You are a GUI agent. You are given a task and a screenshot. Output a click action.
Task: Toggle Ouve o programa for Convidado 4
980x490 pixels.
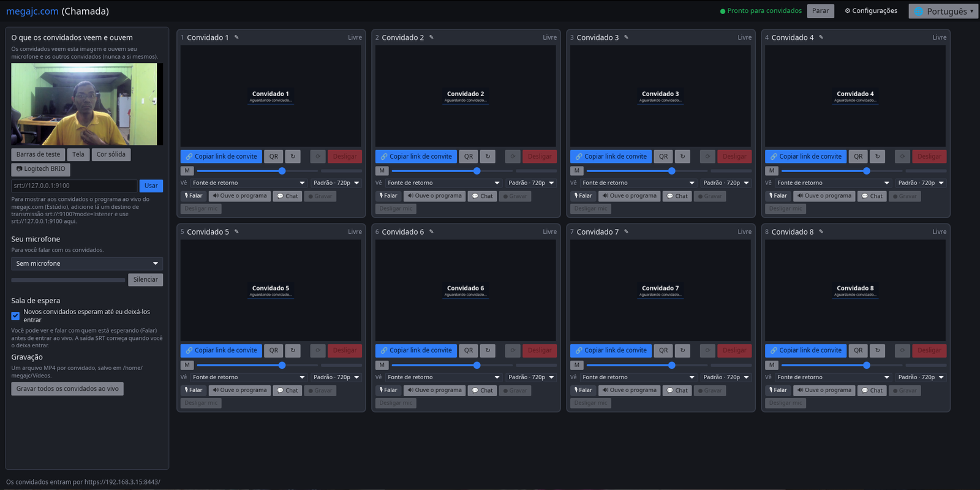pos(824,196)
